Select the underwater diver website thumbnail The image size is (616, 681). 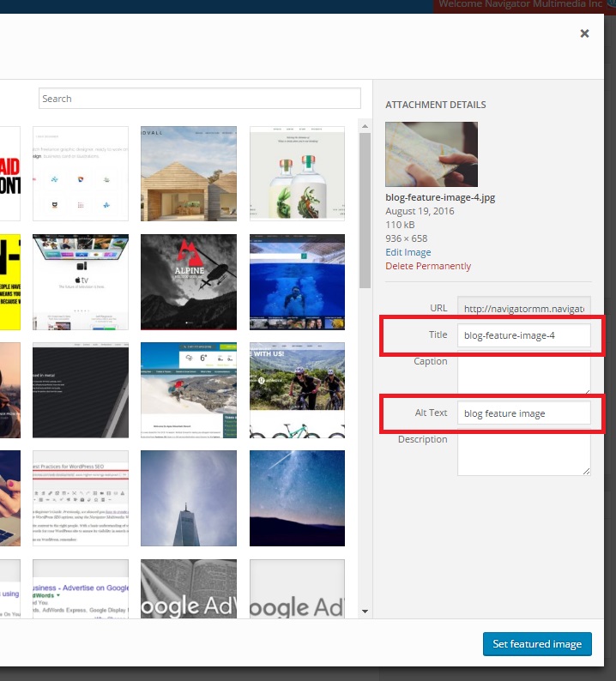point(297,282)
